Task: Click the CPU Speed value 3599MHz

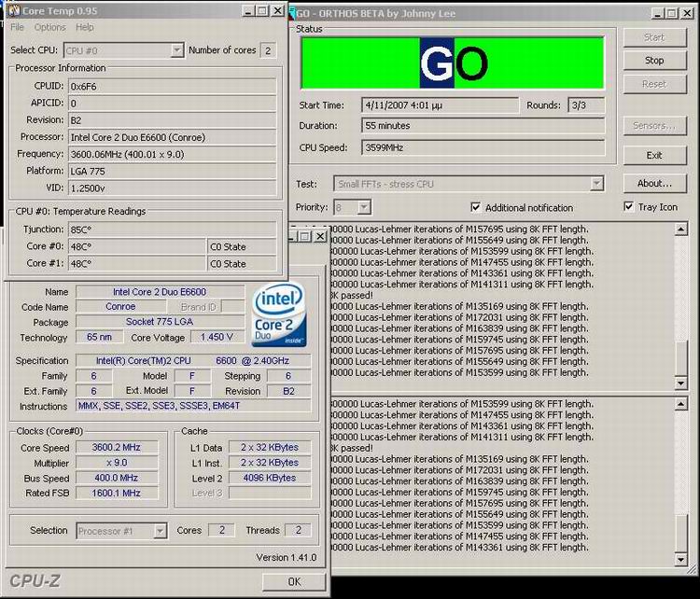Action: 483,147
